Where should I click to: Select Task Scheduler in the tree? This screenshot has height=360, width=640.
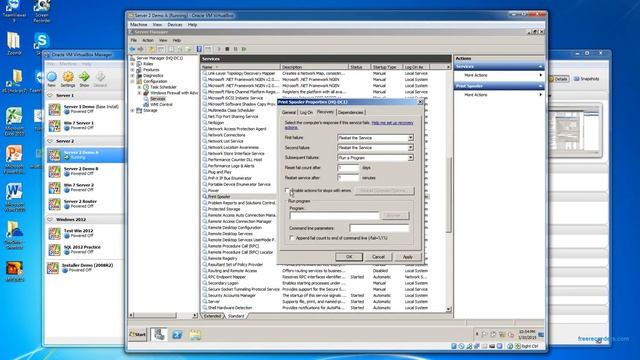coord(163,87)
